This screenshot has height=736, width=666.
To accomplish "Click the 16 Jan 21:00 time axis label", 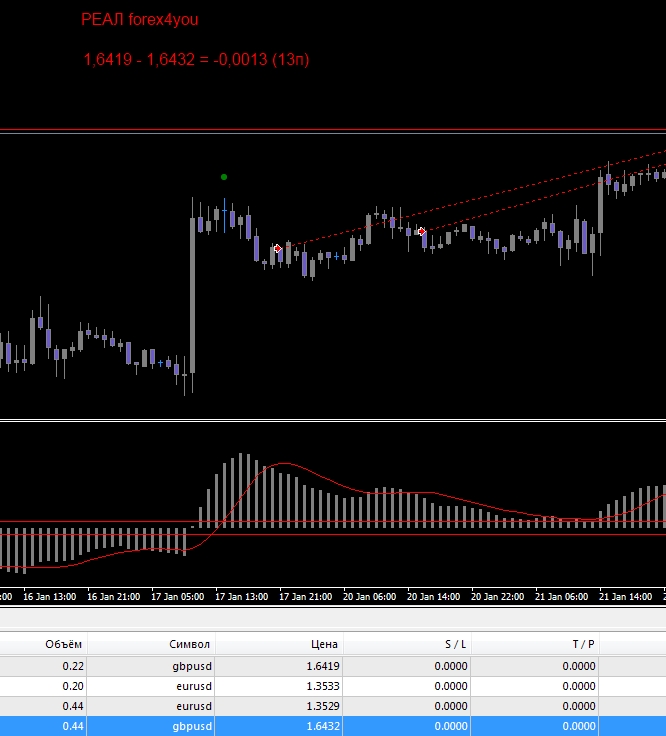I will click(114, 597).
